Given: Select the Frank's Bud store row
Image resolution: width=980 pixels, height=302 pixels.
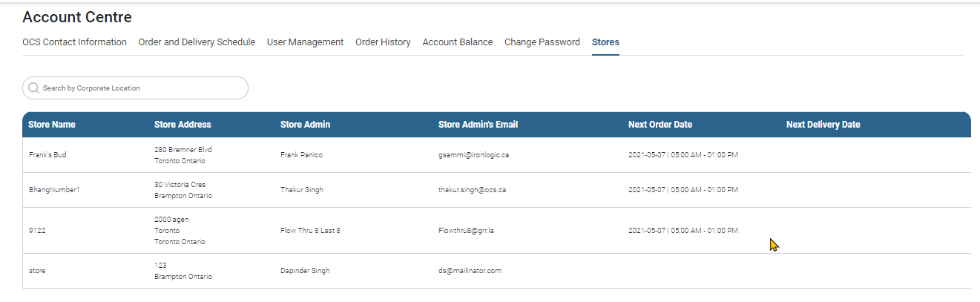Looking at the screenshot, I should (496, 155).
